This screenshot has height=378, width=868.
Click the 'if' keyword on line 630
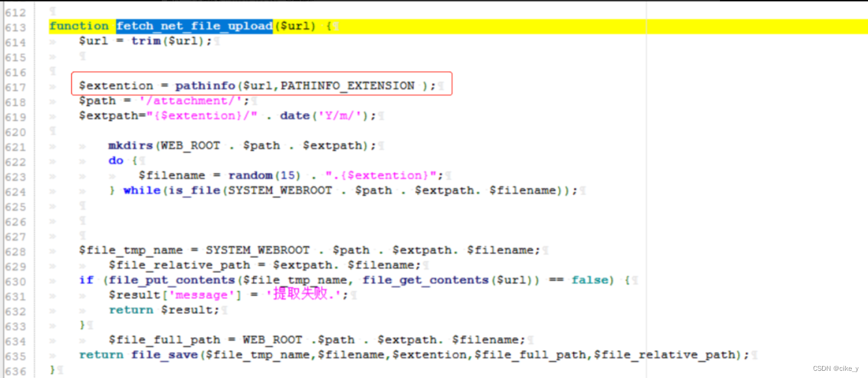click(x=87, y=280)
